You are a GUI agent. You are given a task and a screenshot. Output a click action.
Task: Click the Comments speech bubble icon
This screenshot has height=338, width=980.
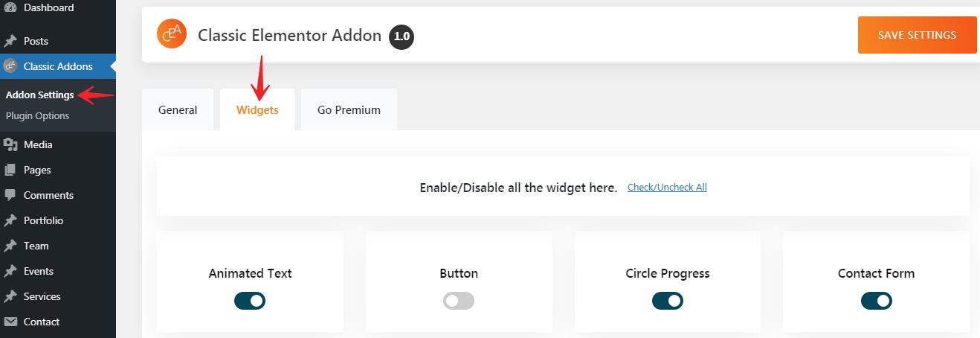(10, 195)
